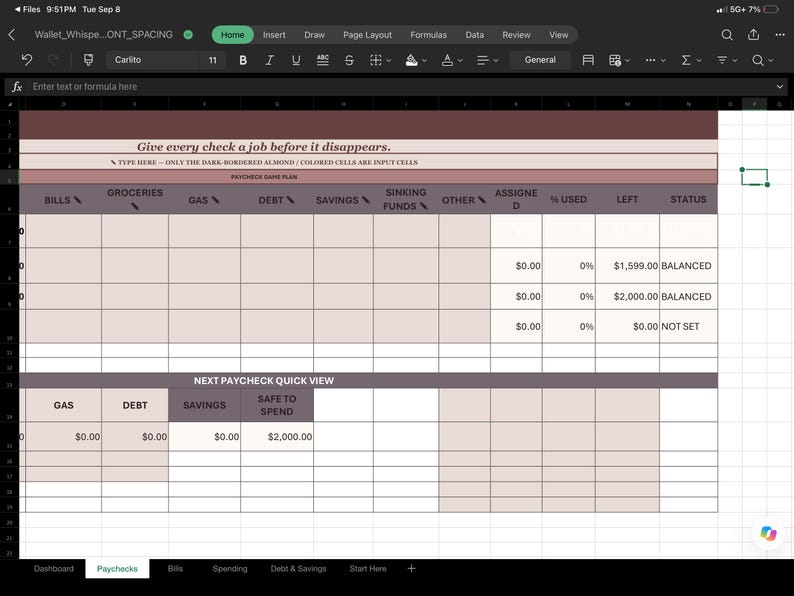
Task: Open the Spending sheet tab
Action: (230, 568)
